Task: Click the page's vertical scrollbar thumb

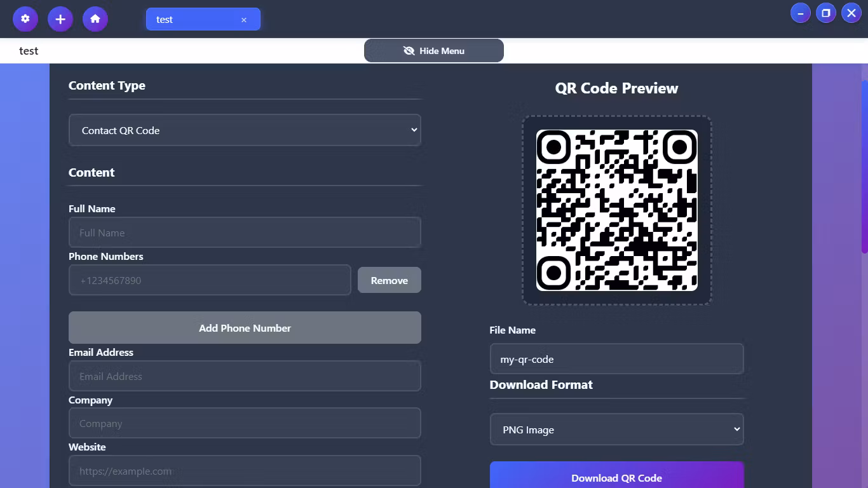Action: click(864, 167)
